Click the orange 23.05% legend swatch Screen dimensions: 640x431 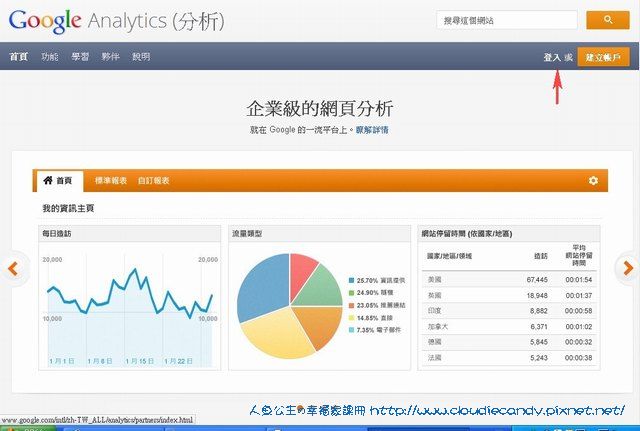coord(351,305)
